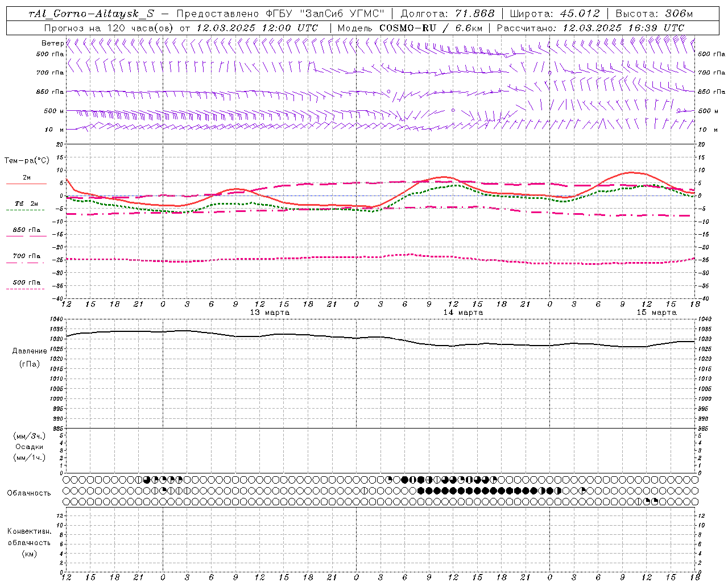This screenshot has height=582, width=728.
Task: Click the "Конвективн." convective cloud label
Action: pyautogui.click(x=29, y=531)
